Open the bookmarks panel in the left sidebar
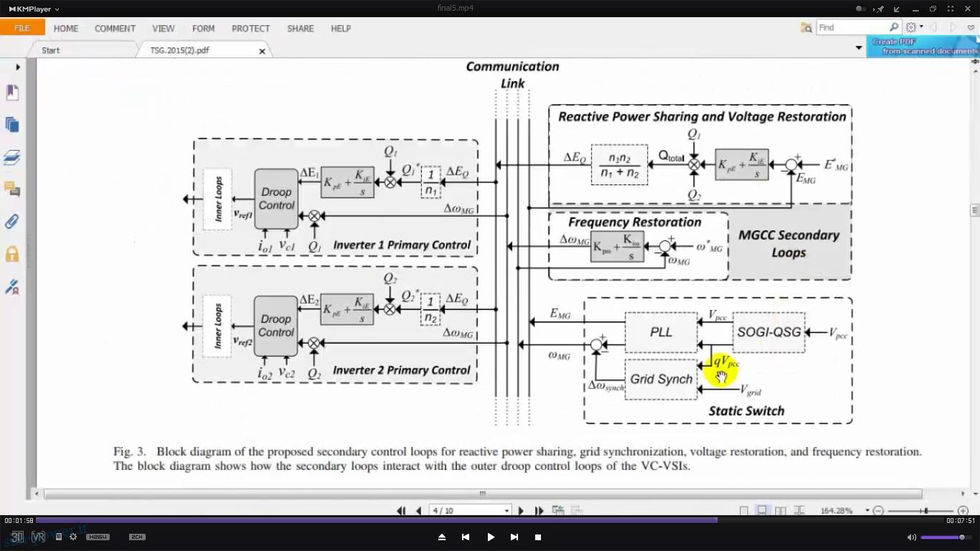The height and width of the screenshot is (551, 980). pos(11,93)
